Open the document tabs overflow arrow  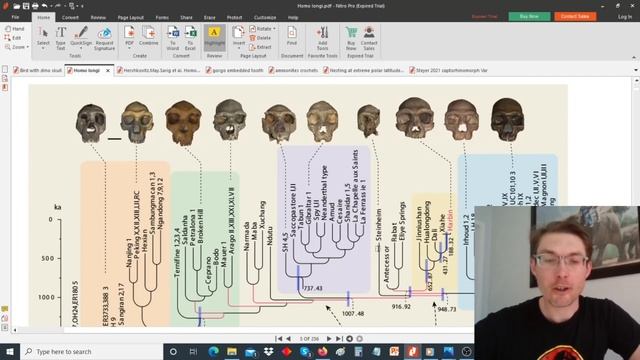point(636,70)
